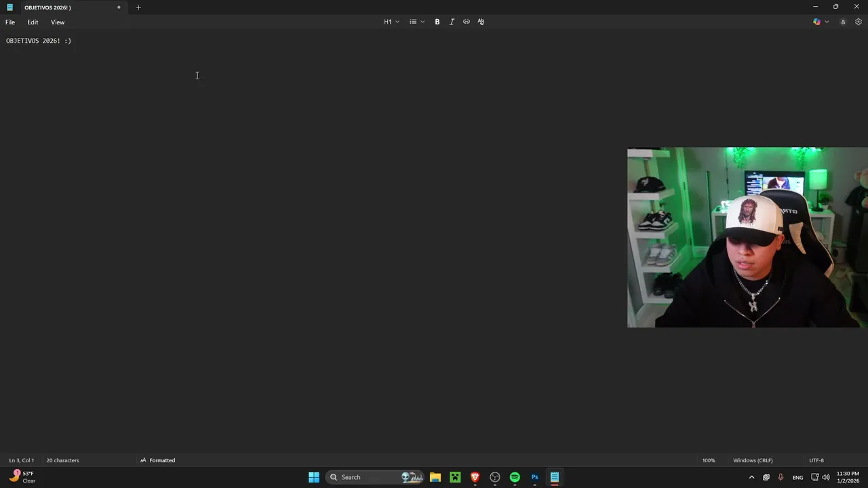Toggle bold formatting in Notepad
Viewport: 868px width, 488px height.
coord(437,22)
